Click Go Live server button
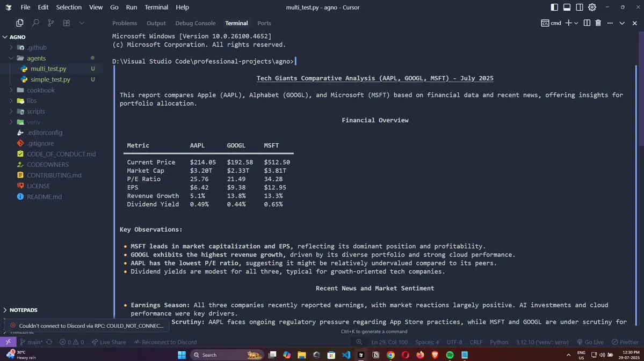The height and width of the screenshot is (361, 644). coord(590,342)
